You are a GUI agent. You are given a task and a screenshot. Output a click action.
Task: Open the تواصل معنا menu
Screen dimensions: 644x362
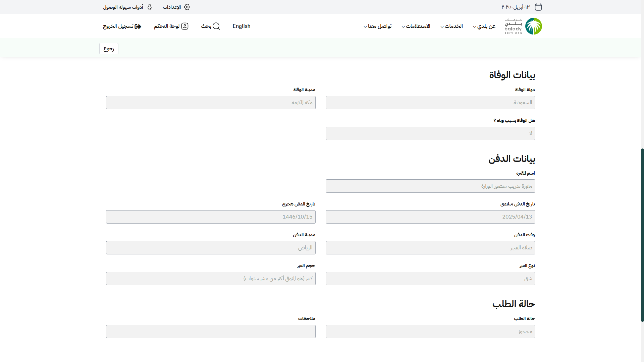378,26
